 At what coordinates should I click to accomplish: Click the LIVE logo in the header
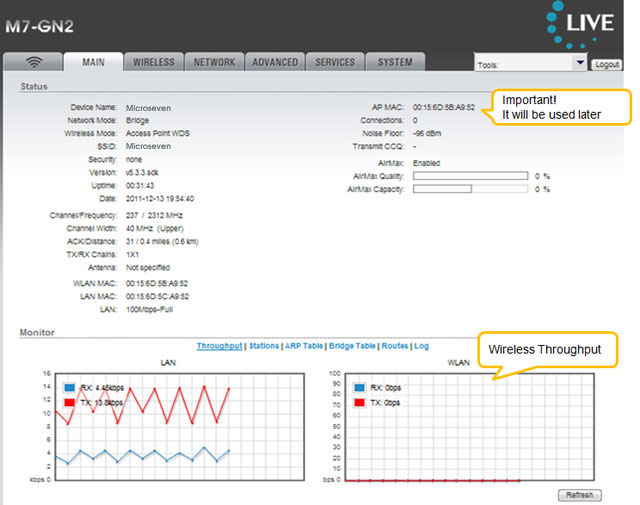pyautogui.click(x=580, y=24)
